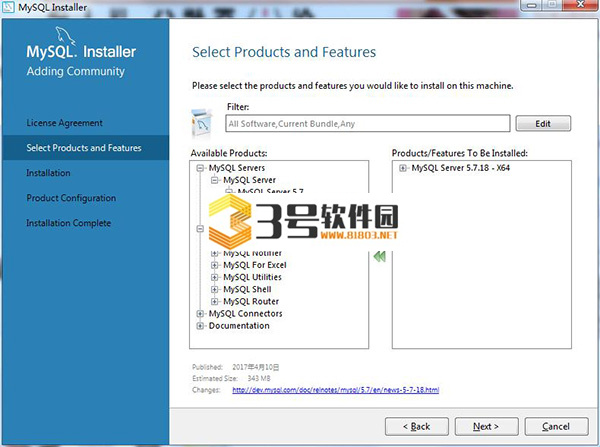
Task: Expand the MySQL Utilities node
Action: tap(214, 277)
